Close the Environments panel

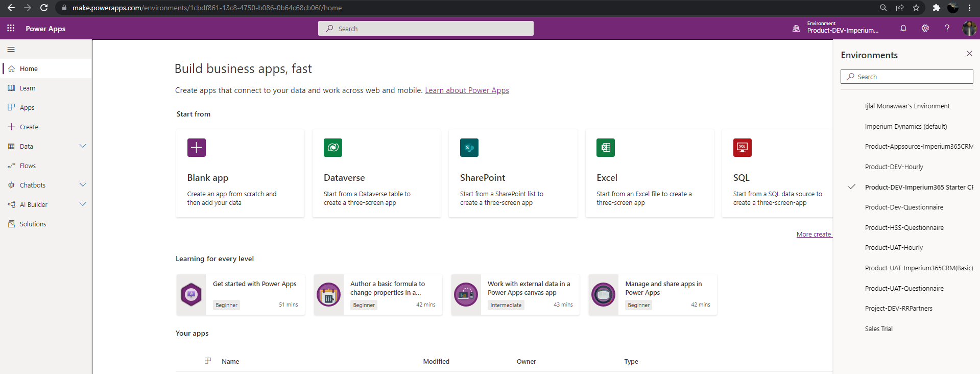pos(969,54)
